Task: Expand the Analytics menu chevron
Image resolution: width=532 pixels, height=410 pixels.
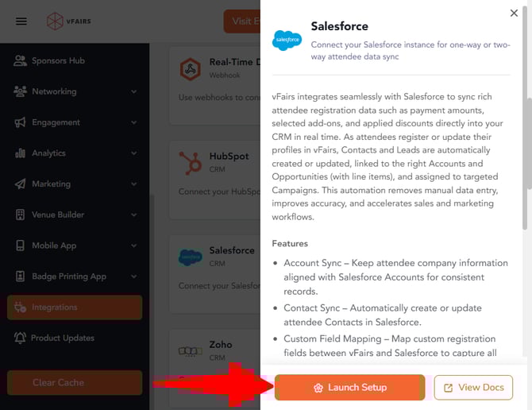Action: (133, 153)
